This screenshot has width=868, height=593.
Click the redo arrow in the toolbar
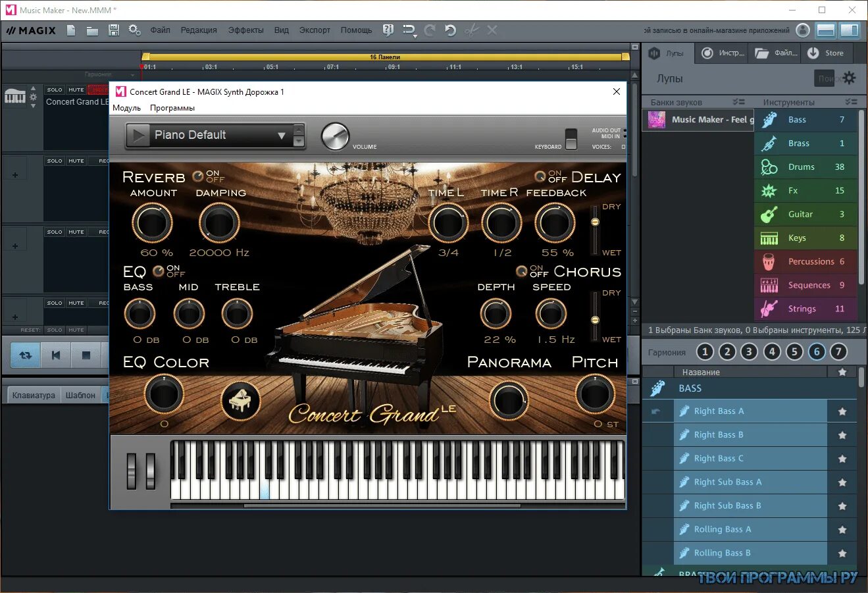click(x=430, y=30)
